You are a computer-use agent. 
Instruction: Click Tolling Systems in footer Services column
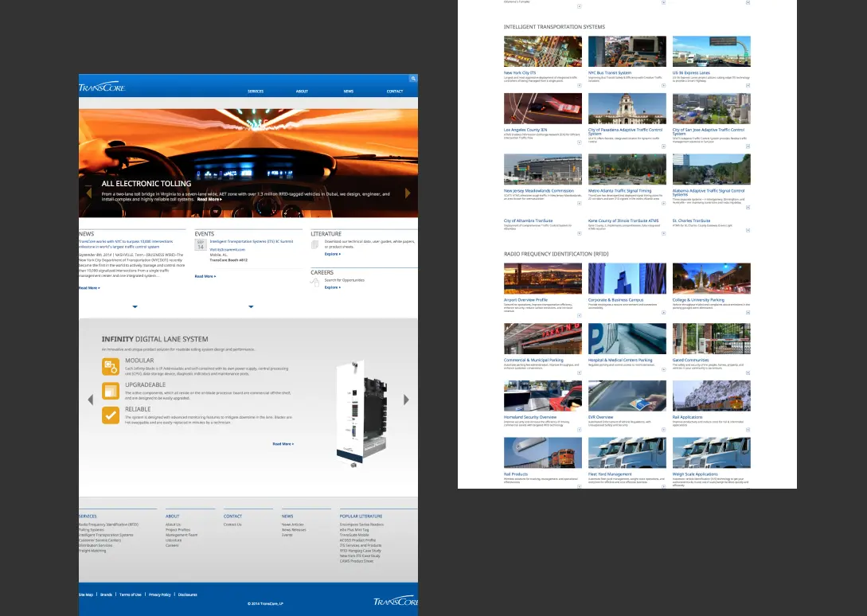[x=92, y=530]
